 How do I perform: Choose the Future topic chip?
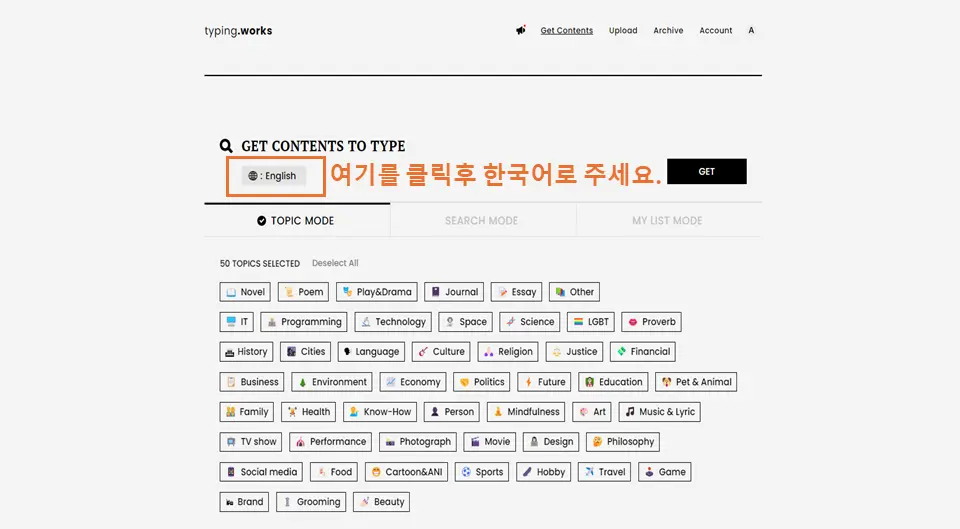coord(544,382)
